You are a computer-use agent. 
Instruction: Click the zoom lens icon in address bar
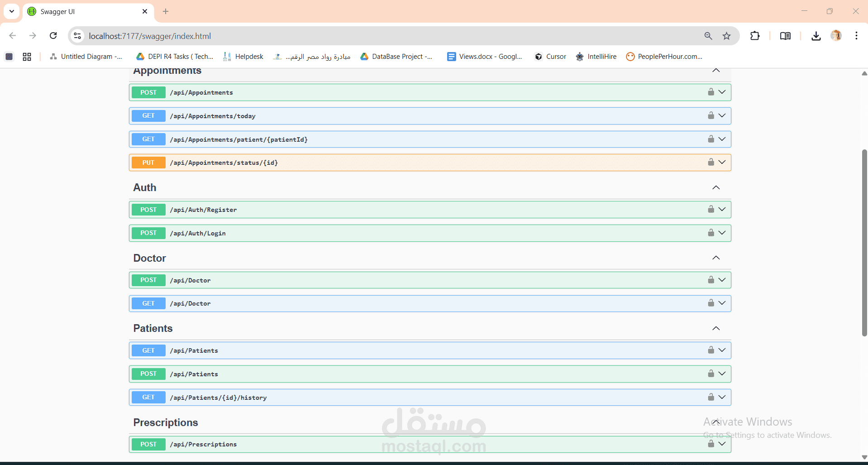pos(709,36)
